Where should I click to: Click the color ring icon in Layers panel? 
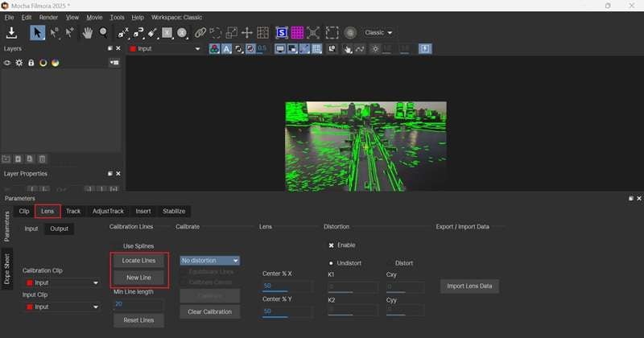(x=43, y=63)
